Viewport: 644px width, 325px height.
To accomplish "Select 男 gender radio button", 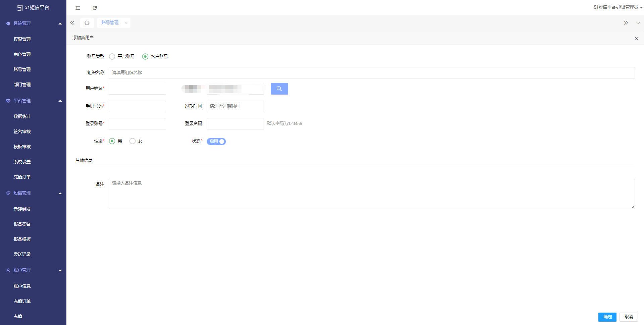I will point(112,141).
